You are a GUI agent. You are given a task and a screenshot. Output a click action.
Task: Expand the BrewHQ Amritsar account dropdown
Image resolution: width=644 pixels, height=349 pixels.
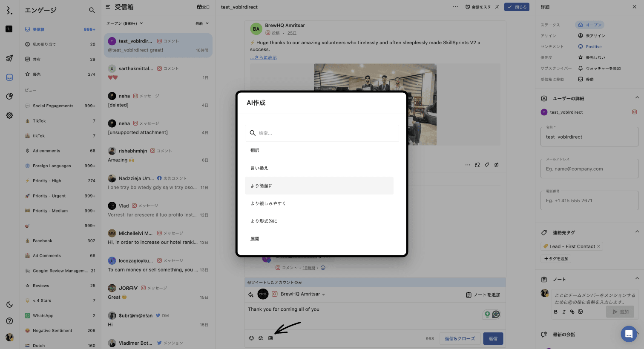pos(323,295)
